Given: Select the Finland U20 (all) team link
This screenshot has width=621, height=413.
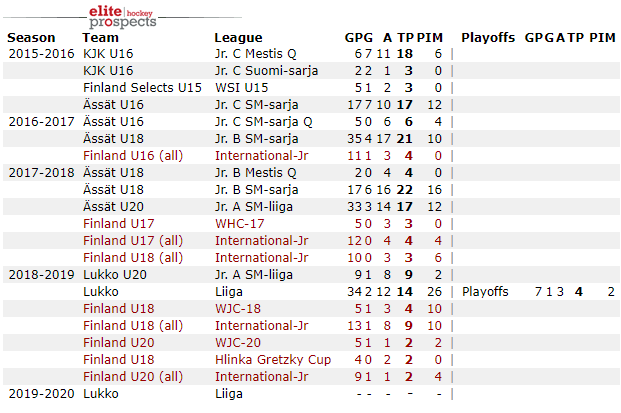Looking at the screenshot, I should pos(132,376).
